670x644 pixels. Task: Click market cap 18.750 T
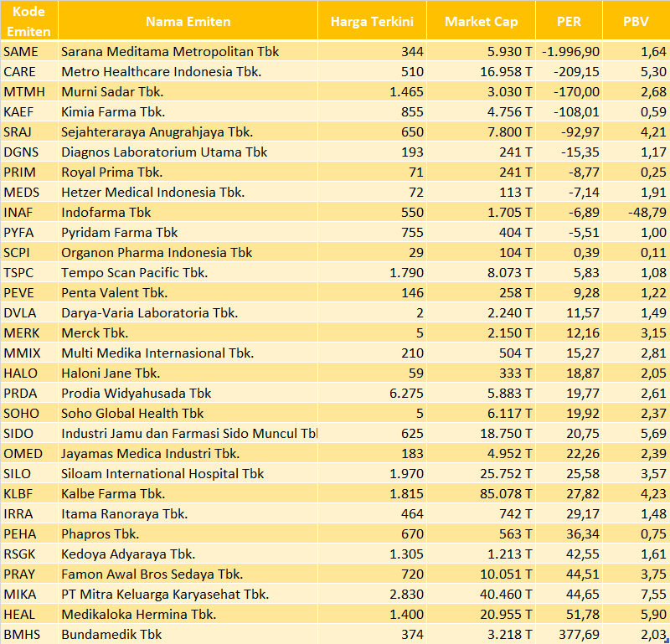[507, 433]
